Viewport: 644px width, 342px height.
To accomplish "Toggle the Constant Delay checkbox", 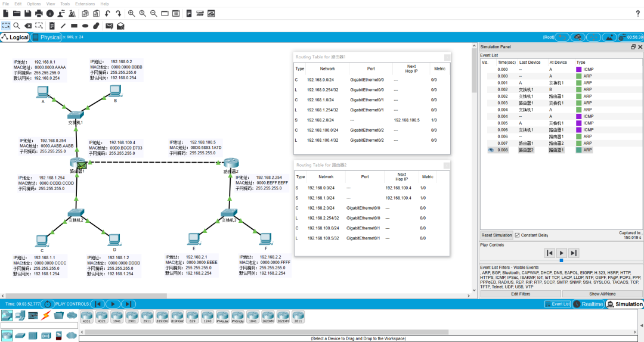I will tap(517, 235).
